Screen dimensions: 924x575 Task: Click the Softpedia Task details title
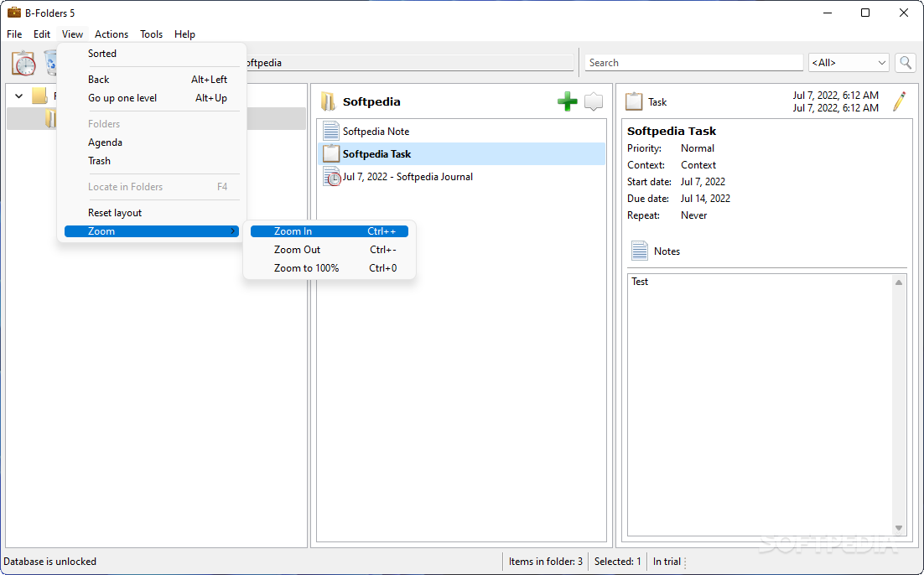click(671, 131)
